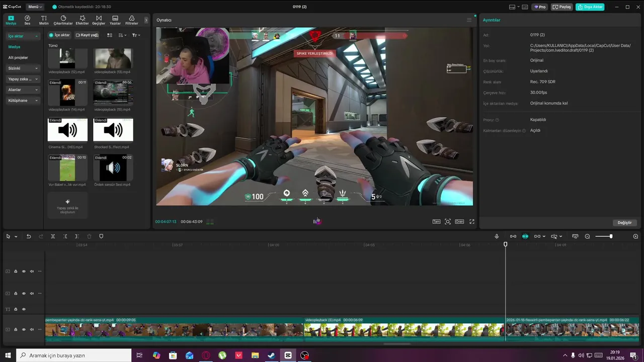Open the layout selector dropdown
Screen dimensions: 644x362
coord(514,7)
